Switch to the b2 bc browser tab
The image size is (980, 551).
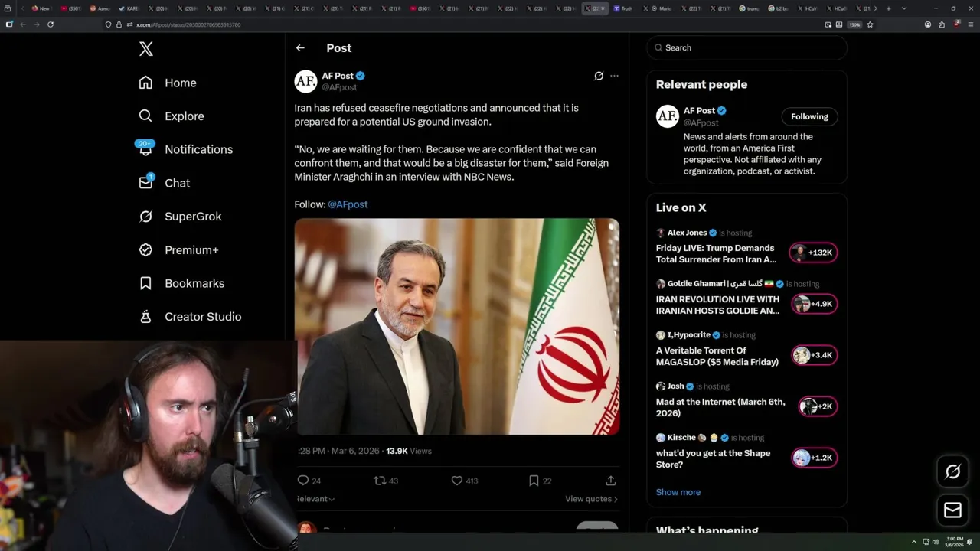[x=779, y=8]
